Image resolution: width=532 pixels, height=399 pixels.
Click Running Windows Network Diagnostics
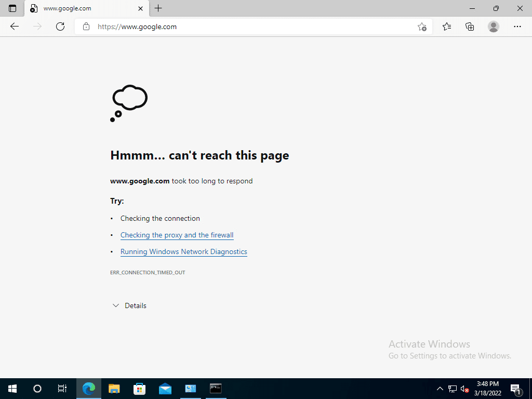pyautogui.click(x=183, y=251)
